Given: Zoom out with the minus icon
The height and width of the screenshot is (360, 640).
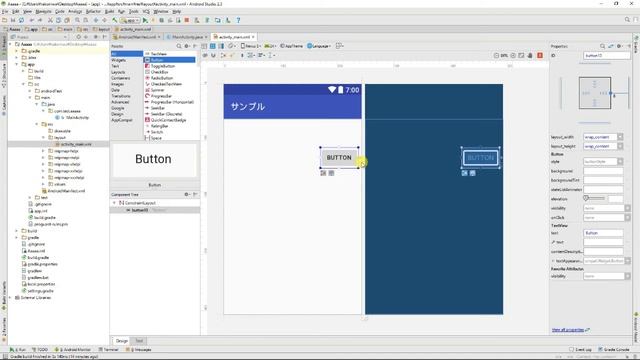Looking at the screenshot, I should coord(496,55).
